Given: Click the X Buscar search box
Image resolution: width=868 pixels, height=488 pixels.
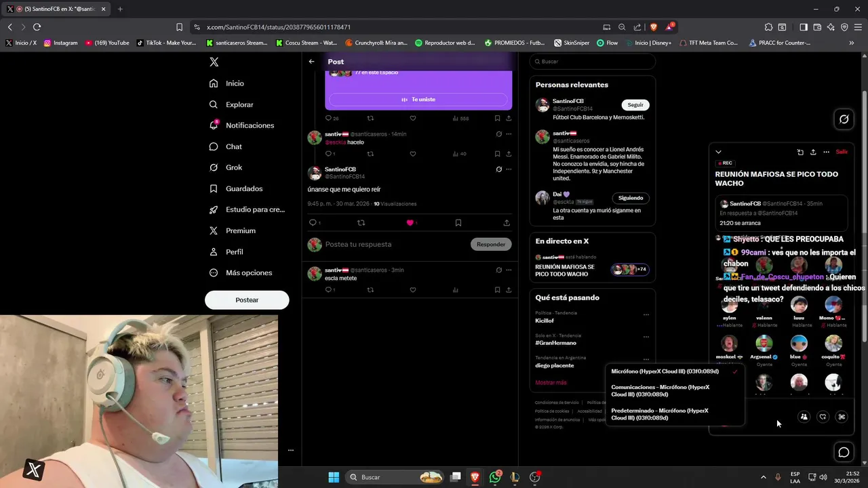Looking at the screenshot, I should [x=593, y=62].
